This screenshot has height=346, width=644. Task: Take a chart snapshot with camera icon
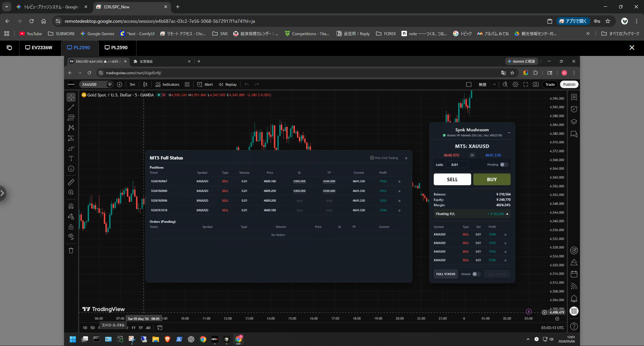click(x=536, y=84)
